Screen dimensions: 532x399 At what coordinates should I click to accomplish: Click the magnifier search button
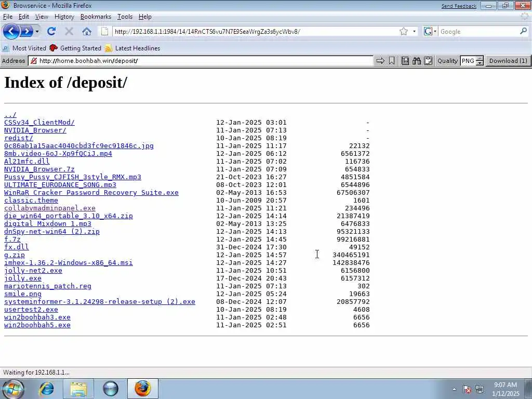coord(524,31)
